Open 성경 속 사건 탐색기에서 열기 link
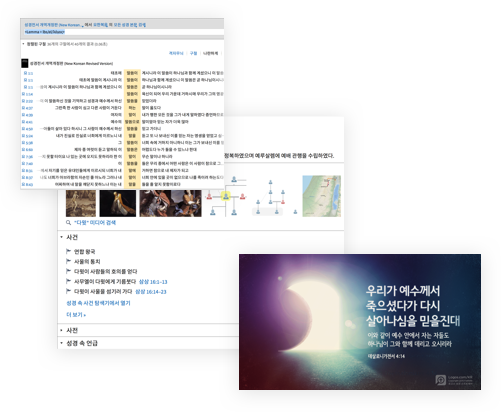This screenshot has height=412, width=501. tap(98, 303)
